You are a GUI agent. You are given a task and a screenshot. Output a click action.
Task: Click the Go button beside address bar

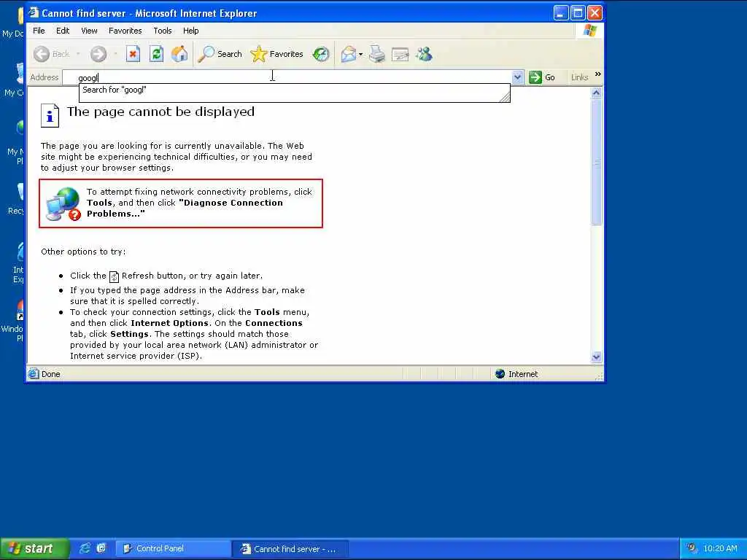pyautogui.click(x=542, y=77)
